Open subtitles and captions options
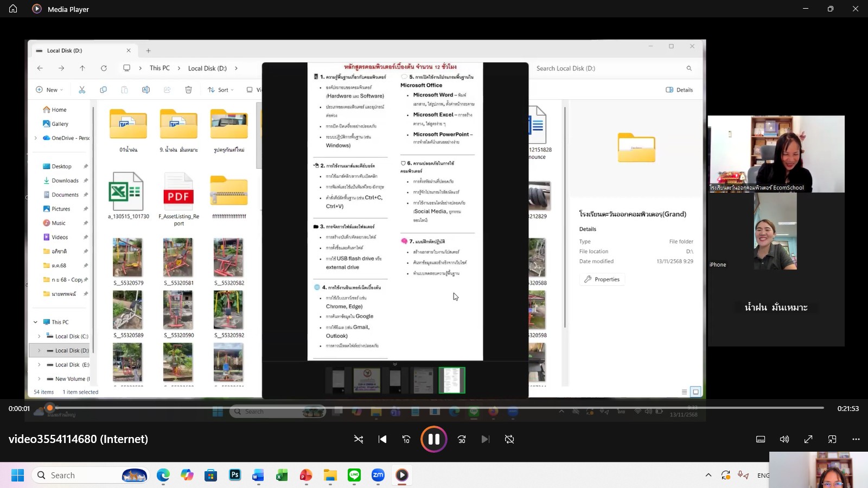This screenshot has width=868, height=488. tap(761, 439)
